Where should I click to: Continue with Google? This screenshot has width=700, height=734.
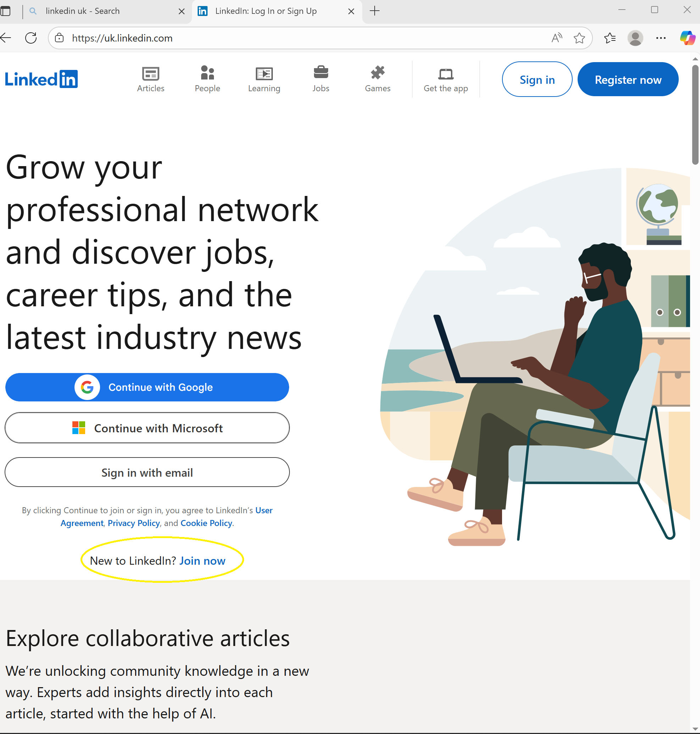pos(147,387)
